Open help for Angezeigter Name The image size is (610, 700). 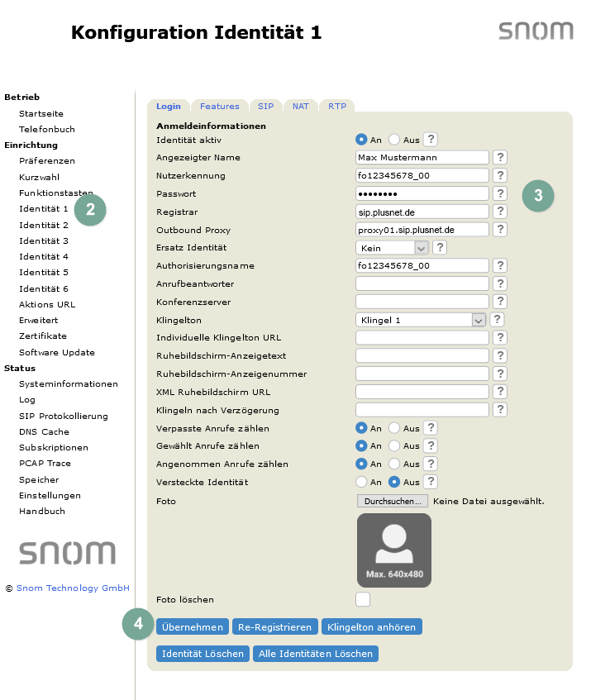500,157
